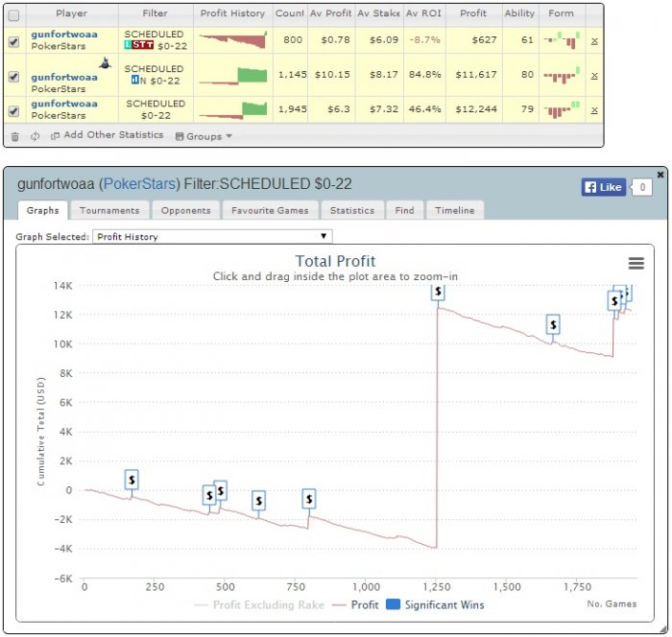Toggle the Profit legend series
Screen dimensions: 672x637
356,605
